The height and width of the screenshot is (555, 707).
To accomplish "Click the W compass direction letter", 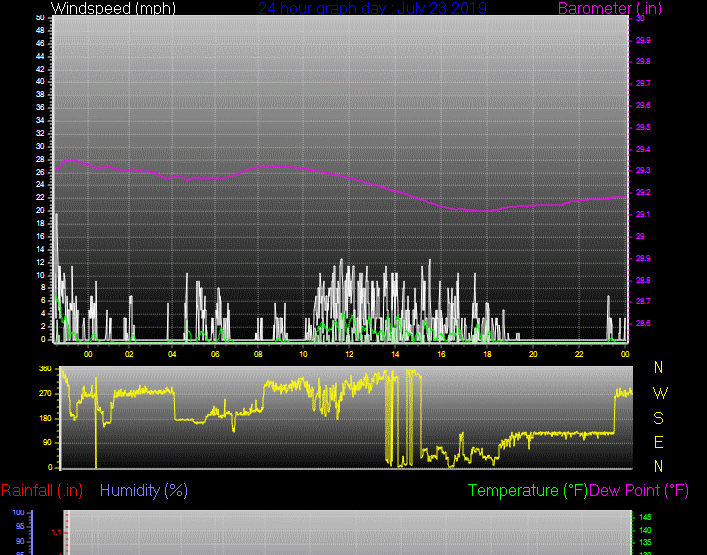I will coord(658,393).
